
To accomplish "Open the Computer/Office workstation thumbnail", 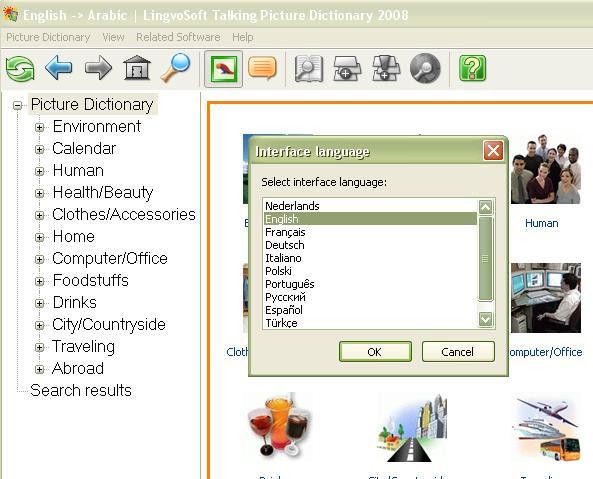I will coord(546,298).
